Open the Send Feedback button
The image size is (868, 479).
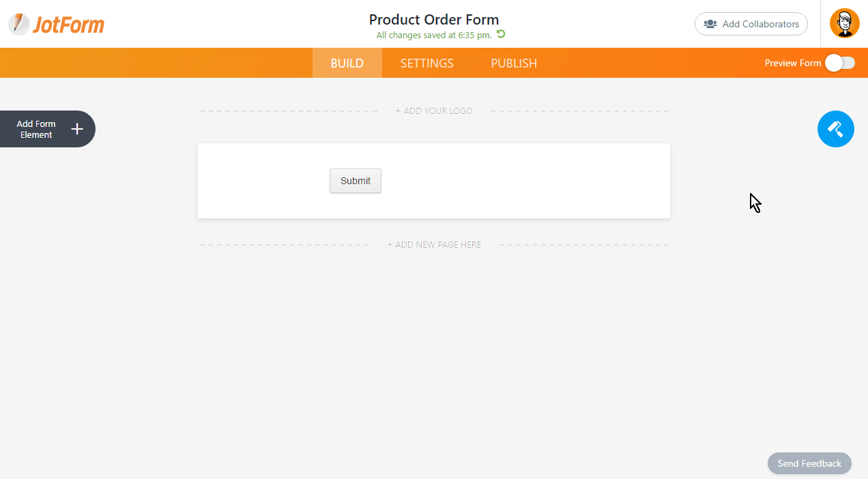tap(809, 463)
